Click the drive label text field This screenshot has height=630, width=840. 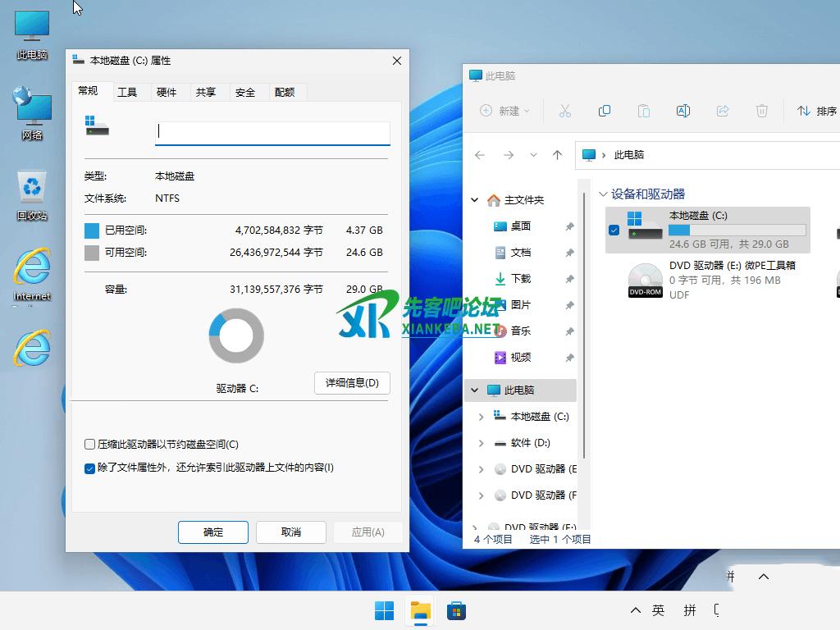(x=272, y=132)
